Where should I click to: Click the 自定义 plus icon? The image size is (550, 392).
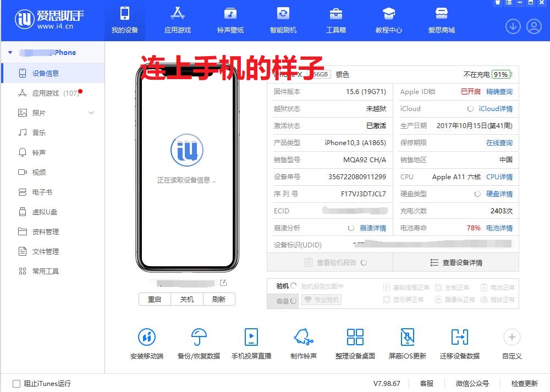[512, 338]
